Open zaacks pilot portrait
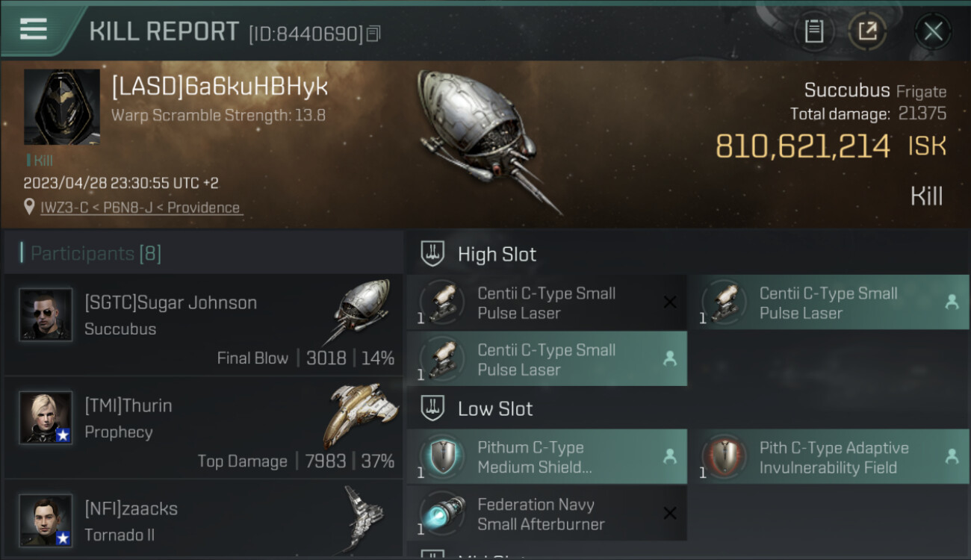Screen dimensions: 971x560 pyautogui.click(x=46, y=520)
